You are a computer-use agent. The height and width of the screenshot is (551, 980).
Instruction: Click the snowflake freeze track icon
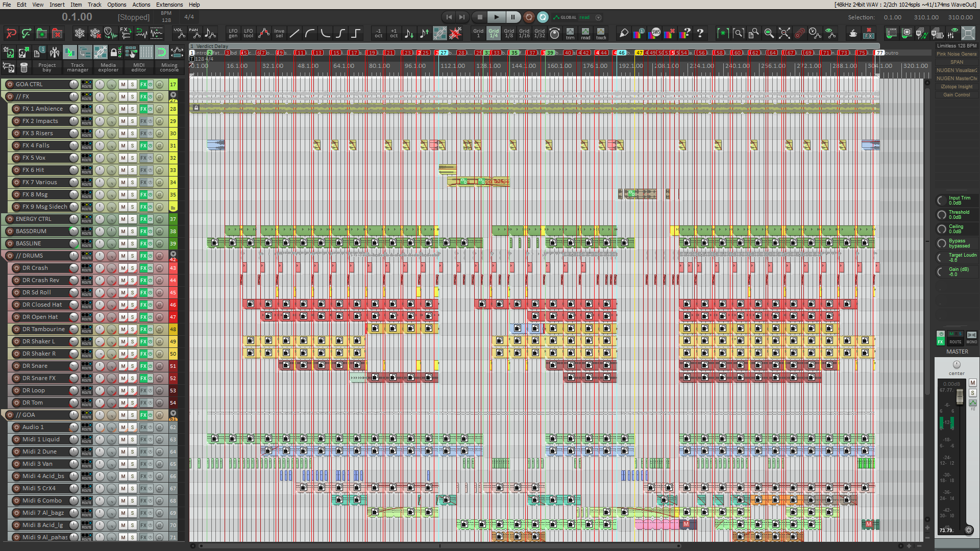pos(80,34)
